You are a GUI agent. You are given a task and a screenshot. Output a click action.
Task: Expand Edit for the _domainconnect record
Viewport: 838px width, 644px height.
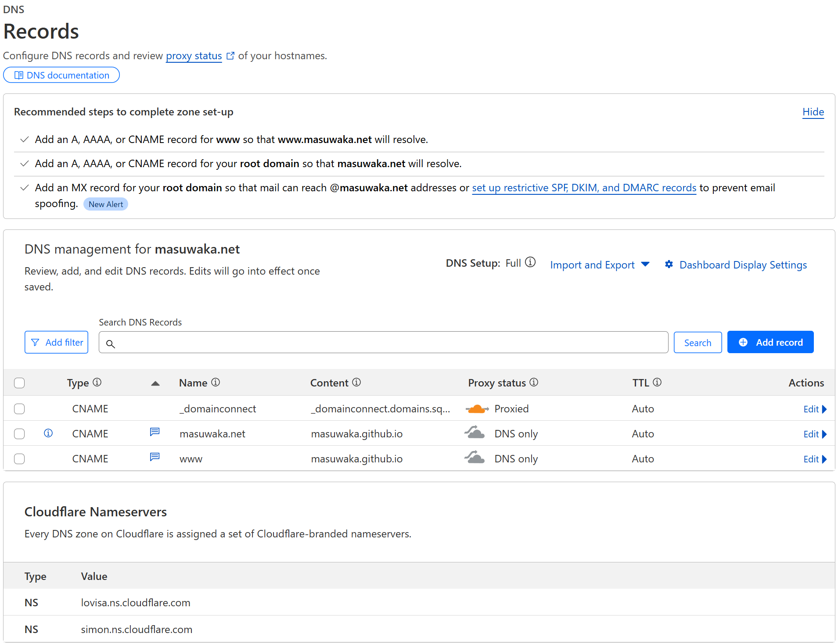click(815, 409)
